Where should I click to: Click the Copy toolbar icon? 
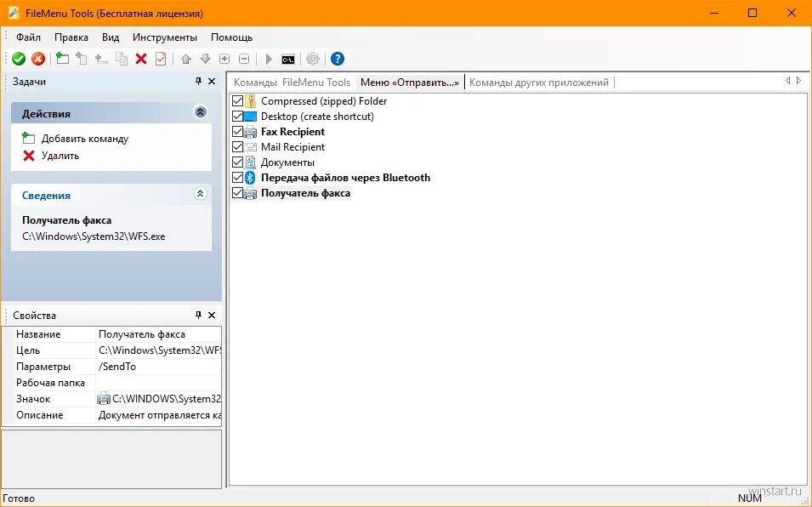tap(122, 59)
